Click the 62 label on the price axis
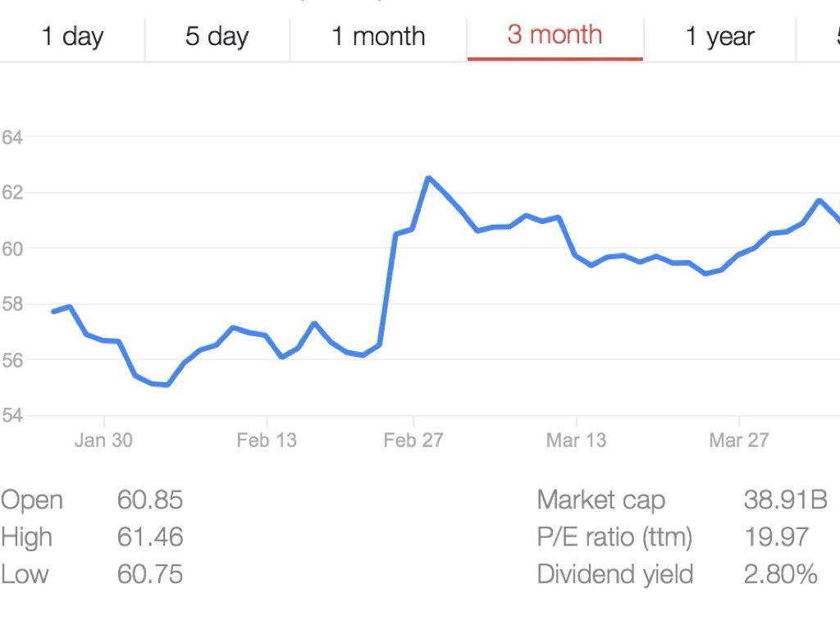This screenshot has height=630, width=840. point(11,193)
